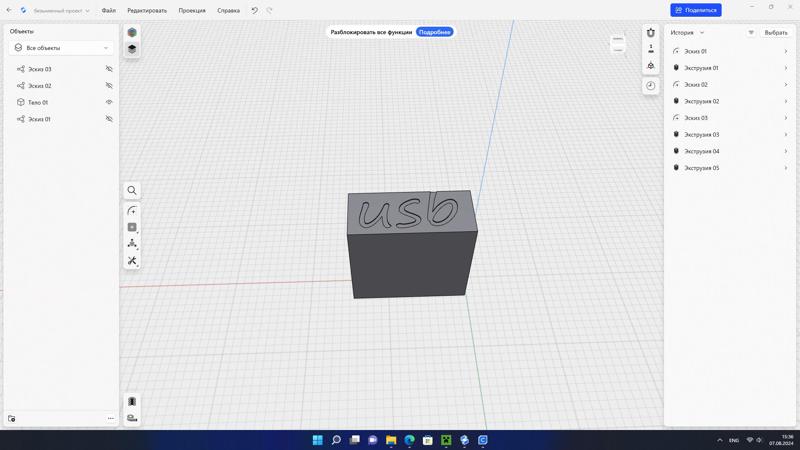The image size is (800, 450).
Task: Open the Все объекты filter dropdown
Action: 61,48
